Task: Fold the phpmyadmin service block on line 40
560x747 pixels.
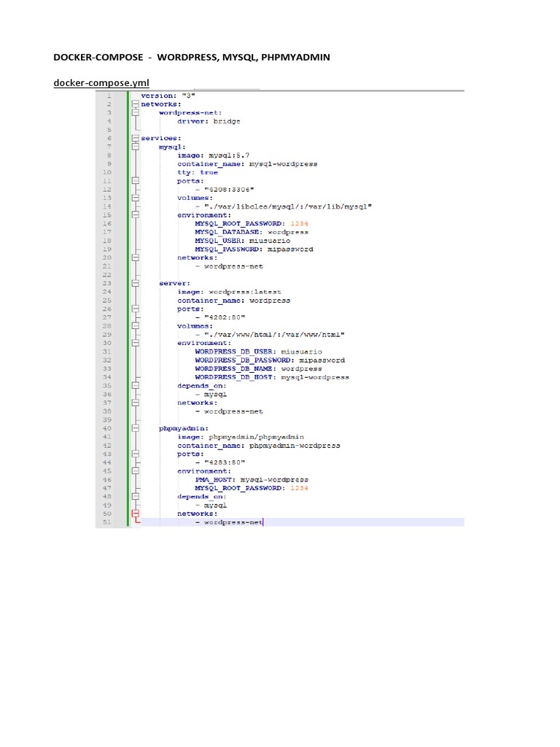Action: 135,428
